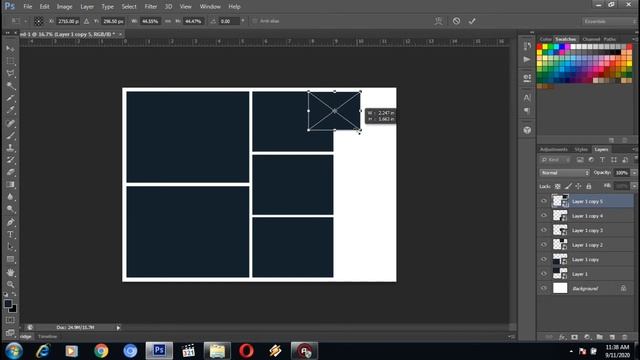Open the blend mode Normal dropdown

point(564,173)
